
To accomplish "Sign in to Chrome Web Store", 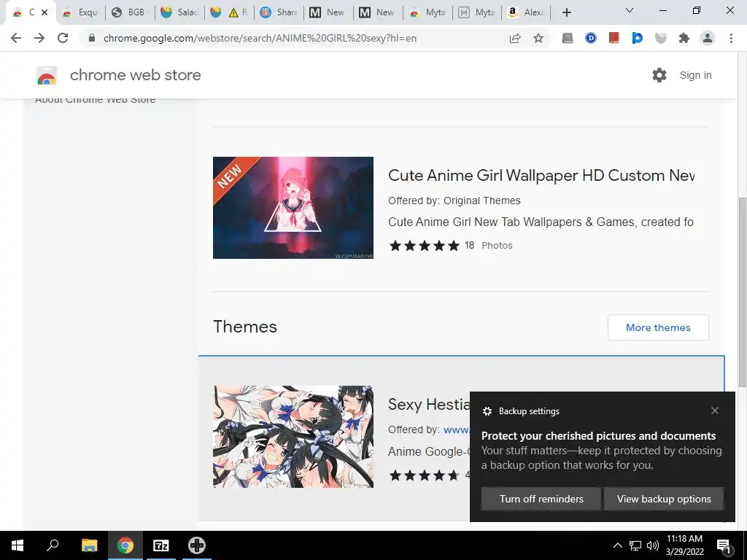I will (x=695, y=75).
